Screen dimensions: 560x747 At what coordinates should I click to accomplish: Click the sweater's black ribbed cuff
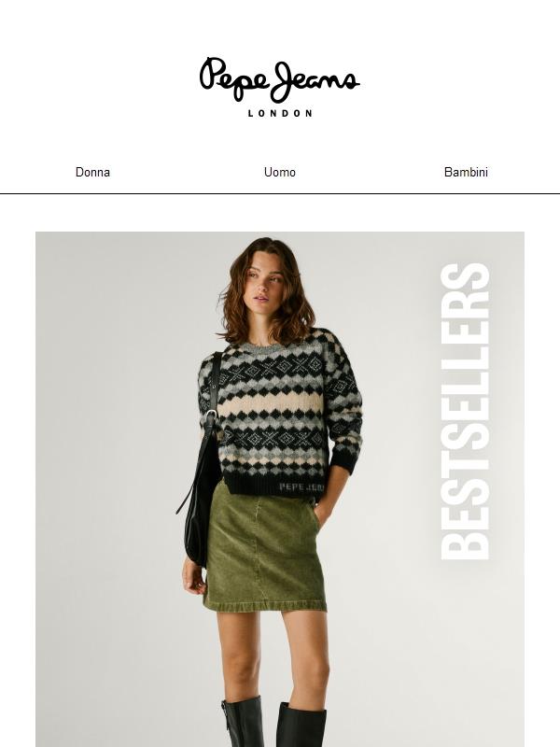pyautogui.click(x=343, y=462)
